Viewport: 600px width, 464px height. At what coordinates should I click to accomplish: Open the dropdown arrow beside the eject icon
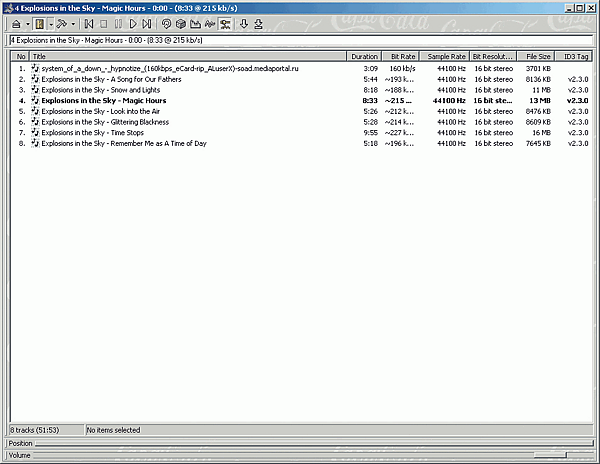click(x=28, y=24)
